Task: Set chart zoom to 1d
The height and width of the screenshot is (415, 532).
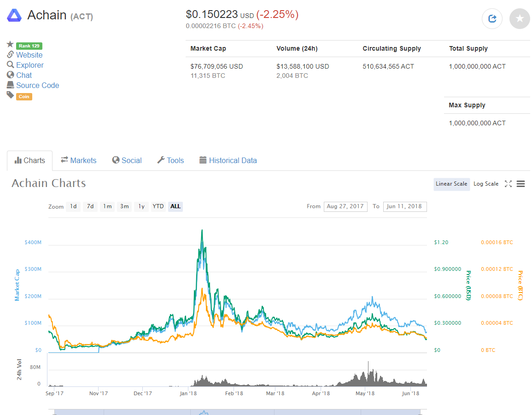Action: pos(73,206)
